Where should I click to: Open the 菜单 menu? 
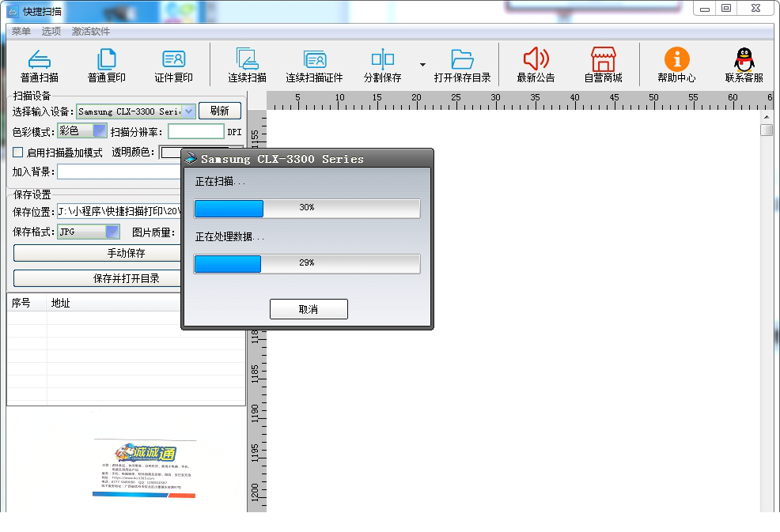pos(21,32)
